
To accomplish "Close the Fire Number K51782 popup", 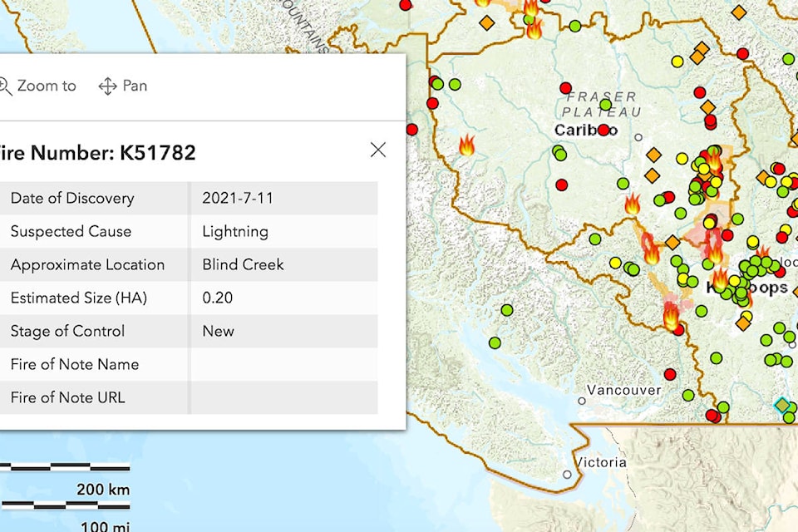I will (x=378, y=150).
